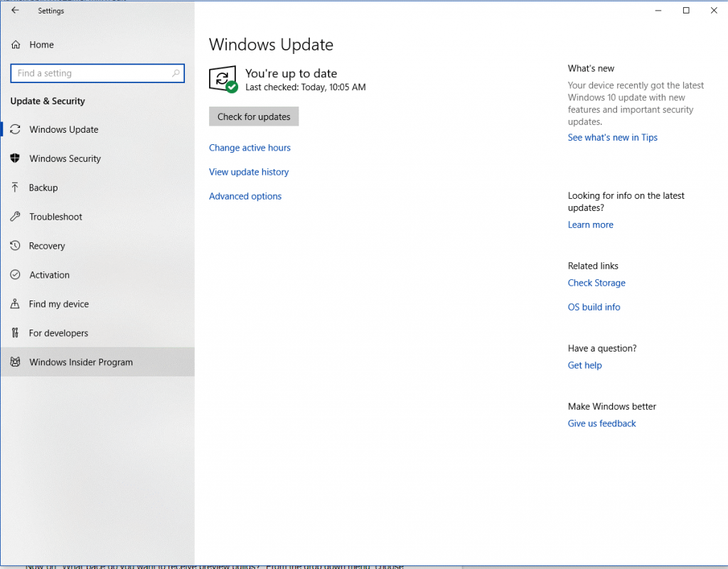
Task: Click the Last checked time text
Action: [x=306, y=87]
